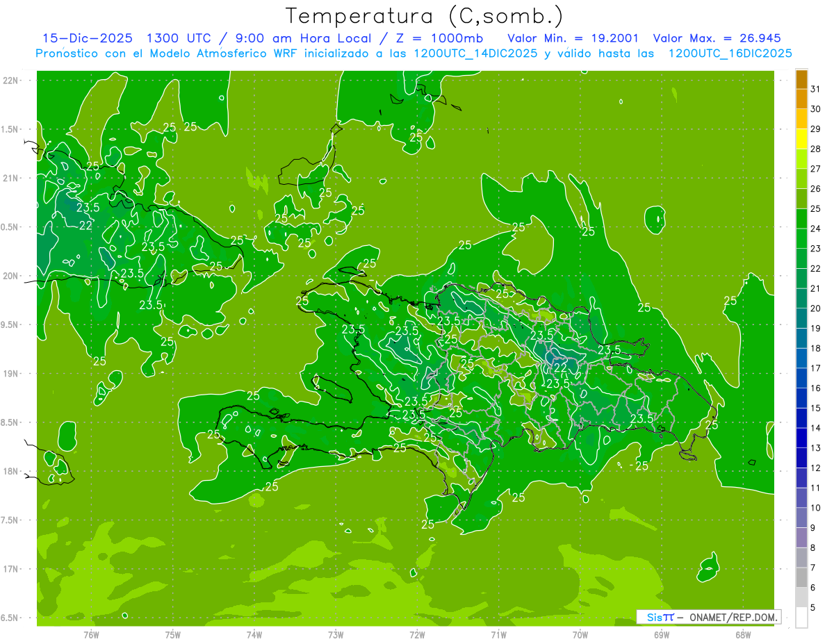The height and width of the screenshot is (644, 834).
Task: Click the '10' label on the color scale
Action: [x=816, y=508]
